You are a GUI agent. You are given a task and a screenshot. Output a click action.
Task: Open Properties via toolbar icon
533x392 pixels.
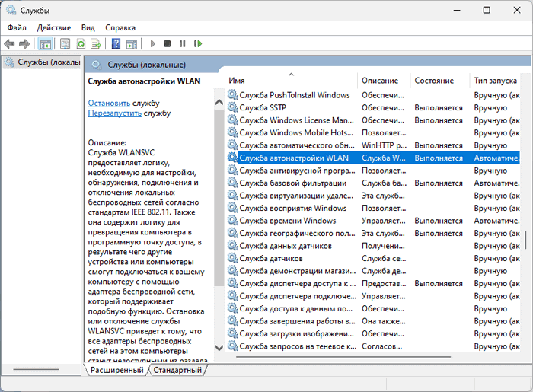pyautogui.click(x=65, y=44)
